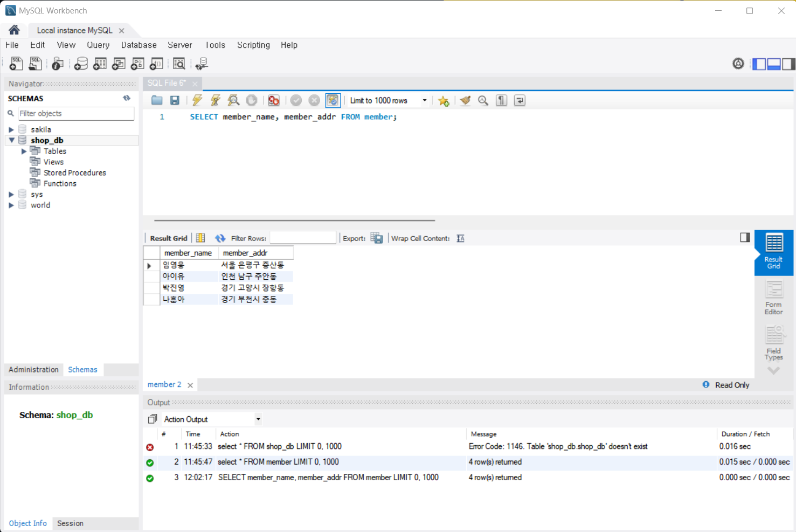The height and width of the screenshot is (532, 796).
Task: Select the Result Grid side button
Action: point(774,253)
